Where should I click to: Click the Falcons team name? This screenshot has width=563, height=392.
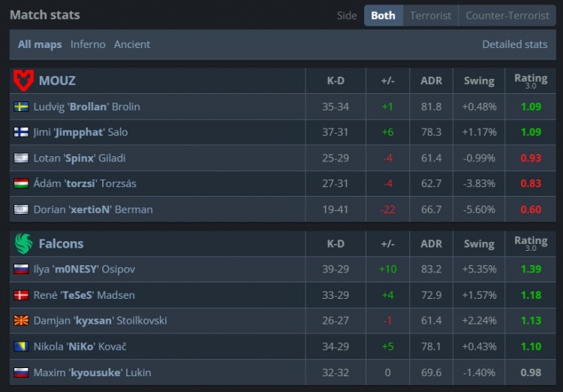61,244
